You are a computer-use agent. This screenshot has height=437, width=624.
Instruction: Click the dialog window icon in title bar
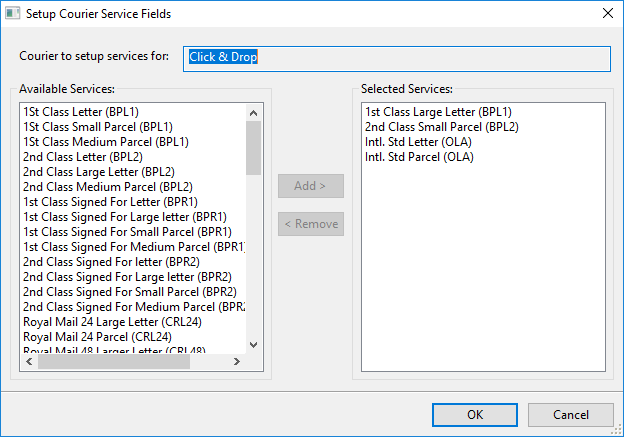(12, 14)
